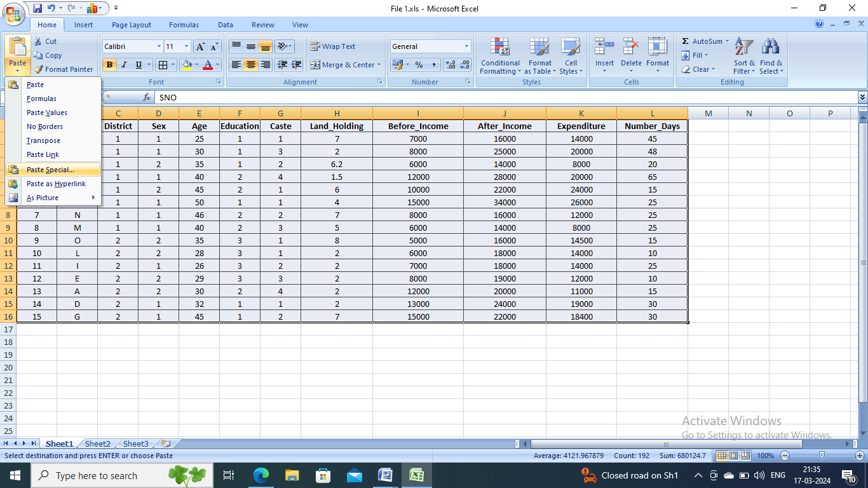Toggle center horizontal alignment

(251, 65)
